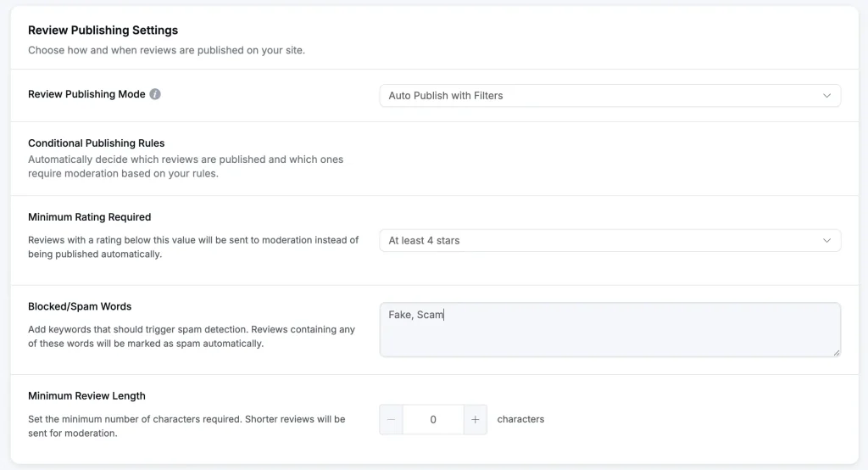
Task: Click the 'Review Publishing Settings' heading
Action: tap(103, 31)
